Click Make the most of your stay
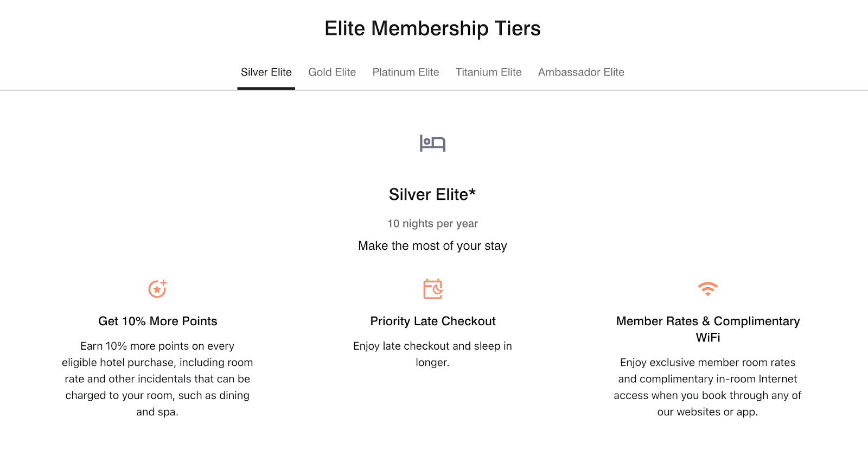This screenshot has width=868, height=455. tap(432, 246)
